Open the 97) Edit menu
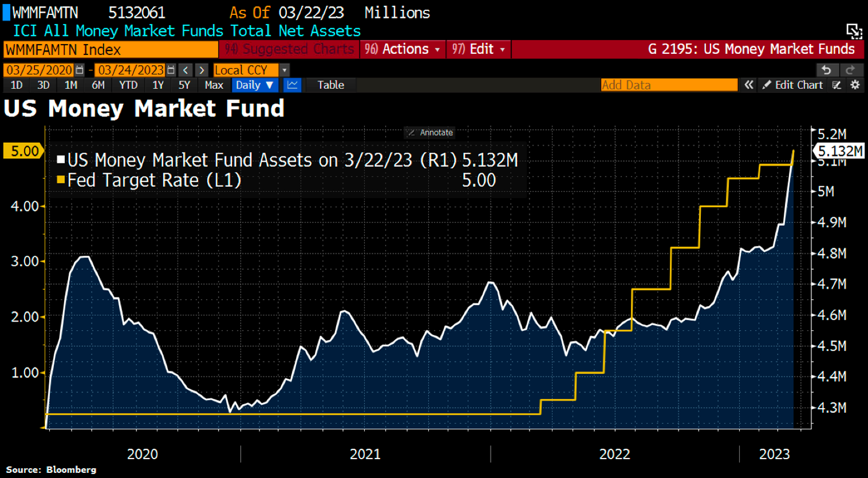This screenshot has height=478, width=868. (x=479, y=49)
